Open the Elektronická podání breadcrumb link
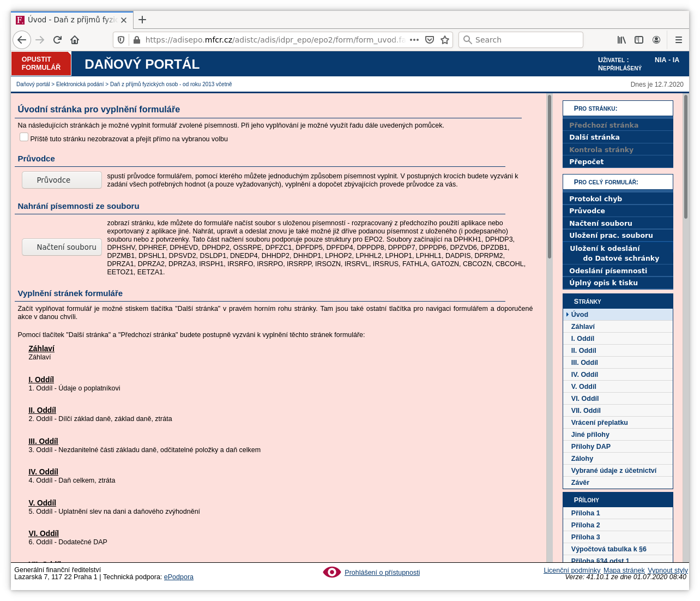 coord(80,85)
